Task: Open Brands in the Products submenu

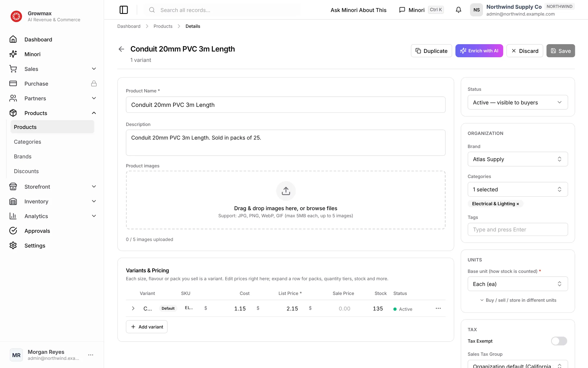Action: (52, 156)
